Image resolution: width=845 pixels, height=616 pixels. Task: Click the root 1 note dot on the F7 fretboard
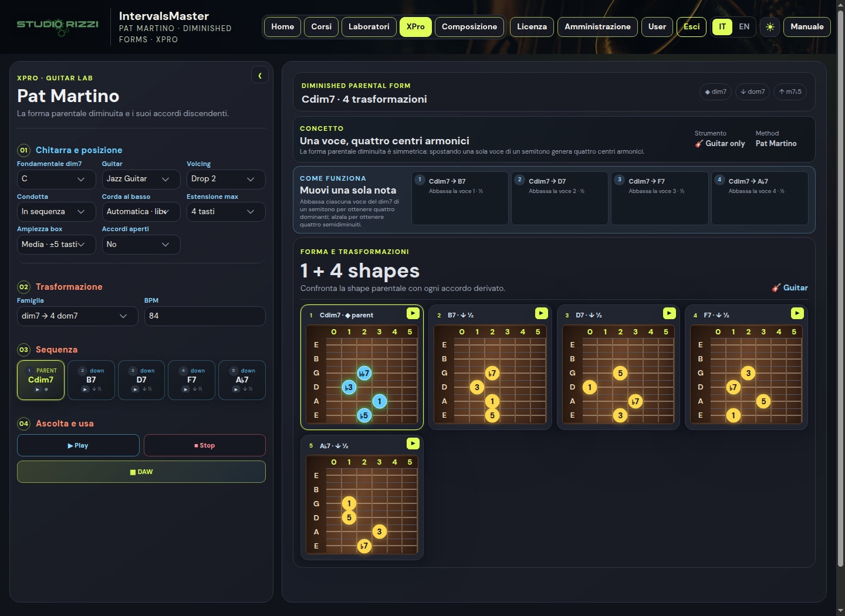tap(733, 415)
